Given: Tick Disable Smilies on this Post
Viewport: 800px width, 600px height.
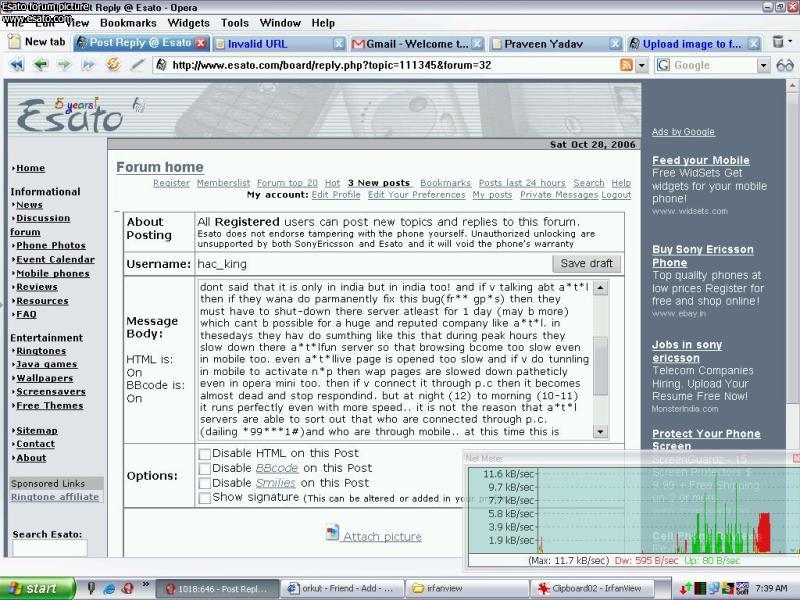Looking at the screenshot, I should point(205,483).
